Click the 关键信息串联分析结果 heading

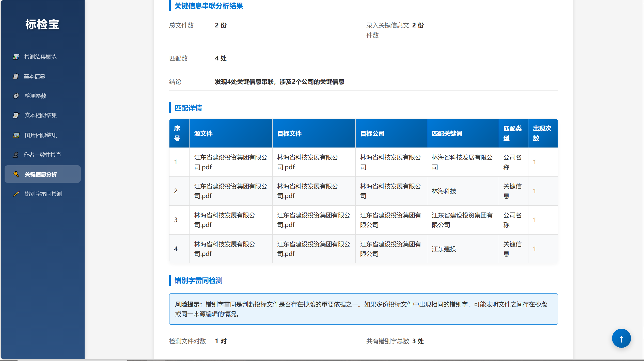tap(208, 6)
